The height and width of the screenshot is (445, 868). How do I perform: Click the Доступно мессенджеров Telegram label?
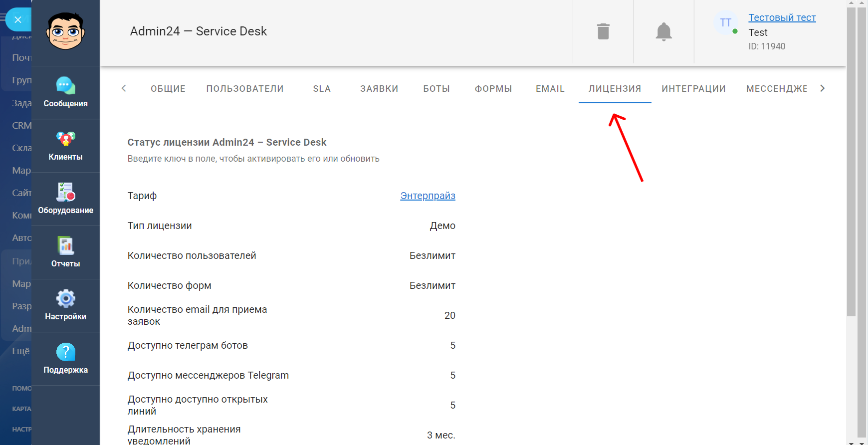[208, 375]
